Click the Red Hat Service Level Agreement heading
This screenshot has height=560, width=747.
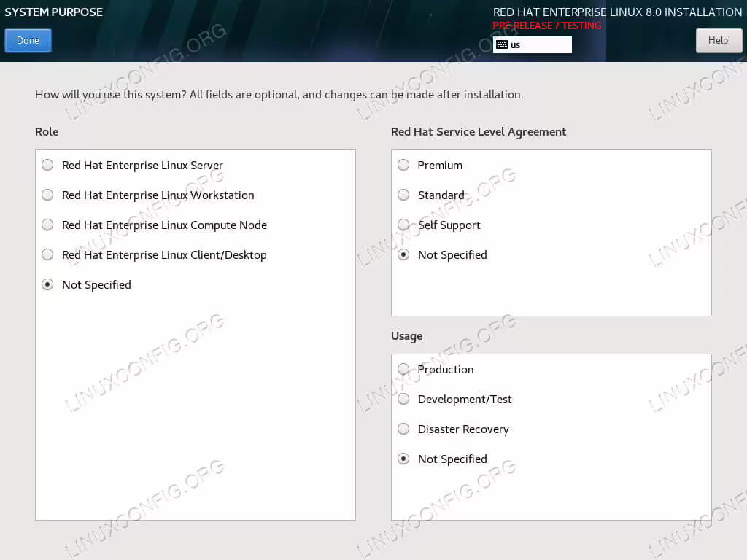[479, 133]
